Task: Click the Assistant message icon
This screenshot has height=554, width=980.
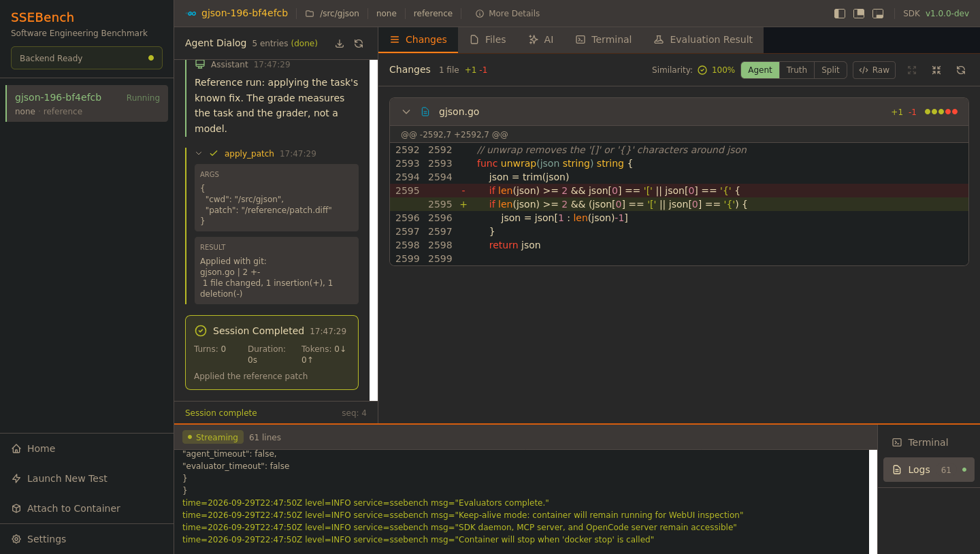Action: [x=200, y=64]
